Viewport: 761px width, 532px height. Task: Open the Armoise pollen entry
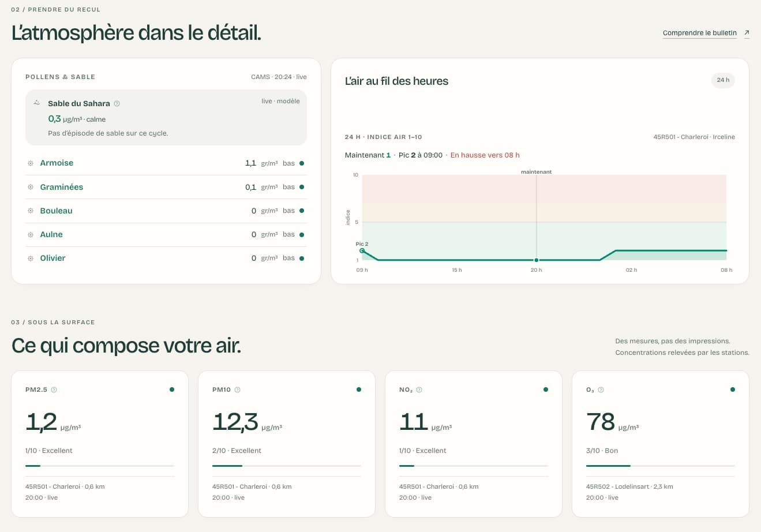(x=57, y=163)
